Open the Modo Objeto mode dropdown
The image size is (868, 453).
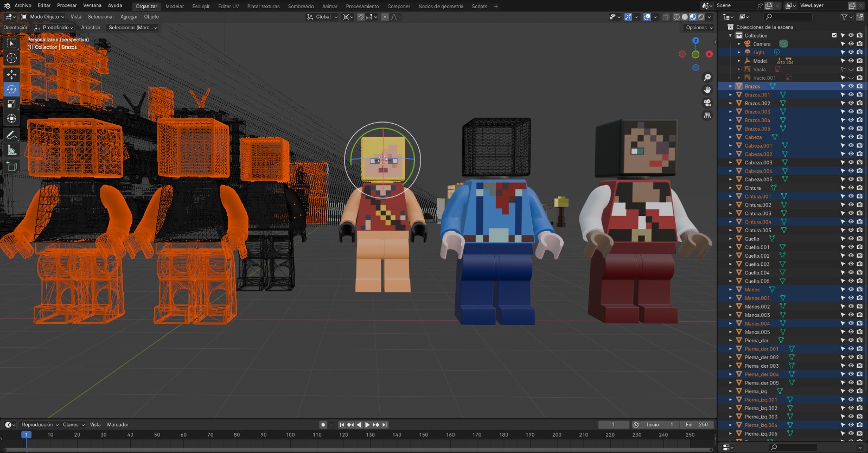point(43,17)
